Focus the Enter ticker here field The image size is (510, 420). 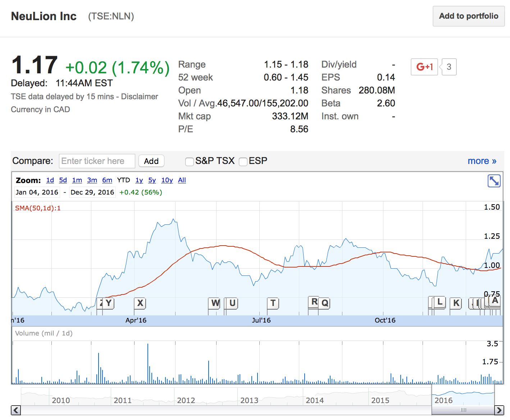(x=97, y=161)
